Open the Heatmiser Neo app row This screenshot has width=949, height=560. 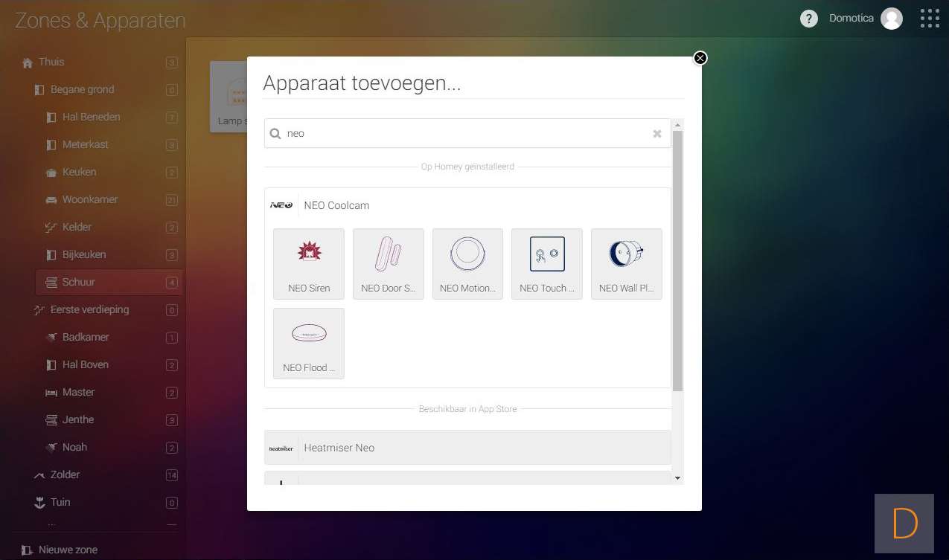click(467, 448)
